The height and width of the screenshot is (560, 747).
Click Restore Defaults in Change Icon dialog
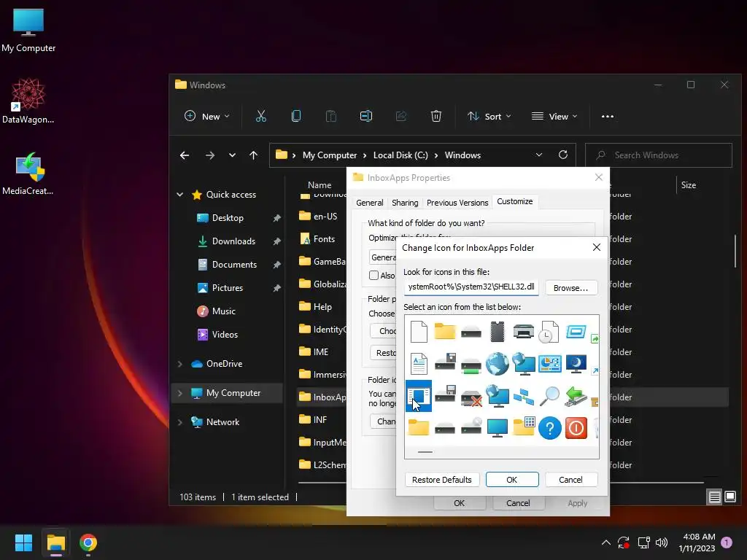pos(441,480)
